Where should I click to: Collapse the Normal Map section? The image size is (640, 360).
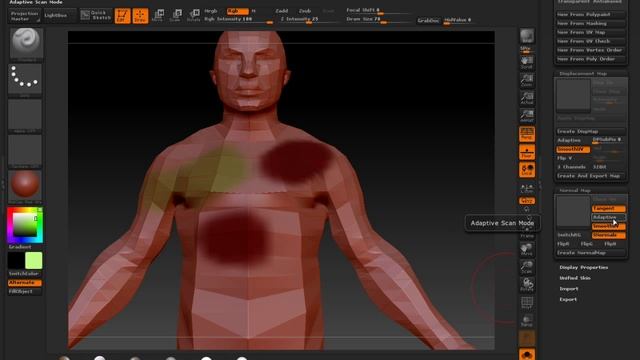click(575, 191)
